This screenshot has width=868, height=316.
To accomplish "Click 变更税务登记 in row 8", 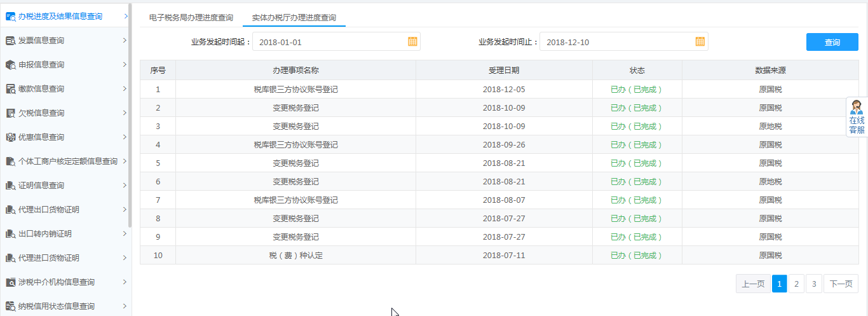I will tap(295, 219).
